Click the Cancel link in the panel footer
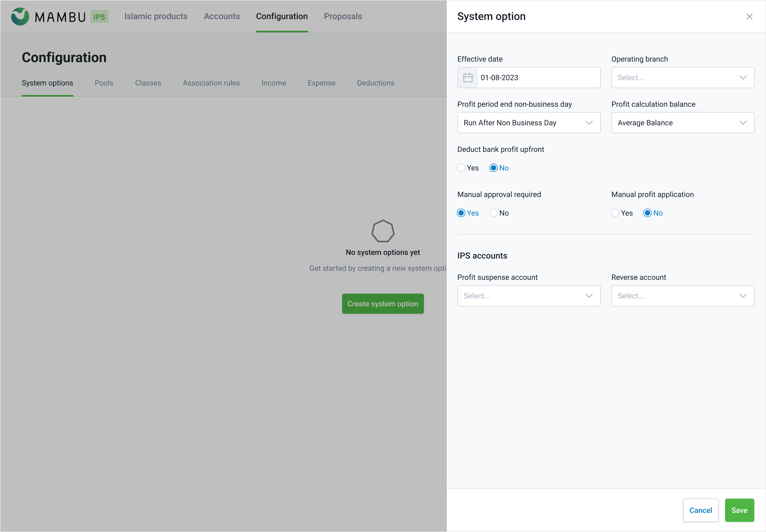Screen dimensions: 766x532 (700, 510)
